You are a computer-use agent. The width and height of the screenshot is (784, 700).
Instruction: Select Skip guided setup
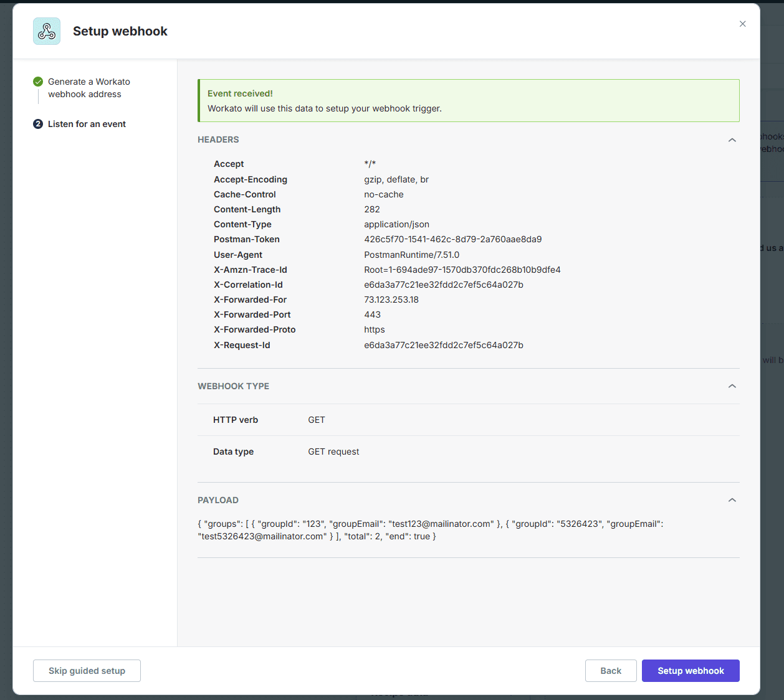tap(87, 671)
